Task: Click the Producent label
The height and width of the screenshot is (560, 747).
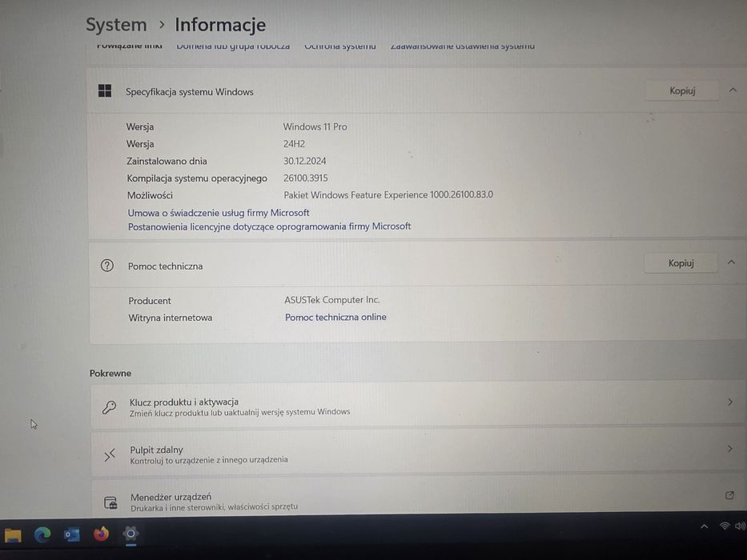Action: (150, 301)
